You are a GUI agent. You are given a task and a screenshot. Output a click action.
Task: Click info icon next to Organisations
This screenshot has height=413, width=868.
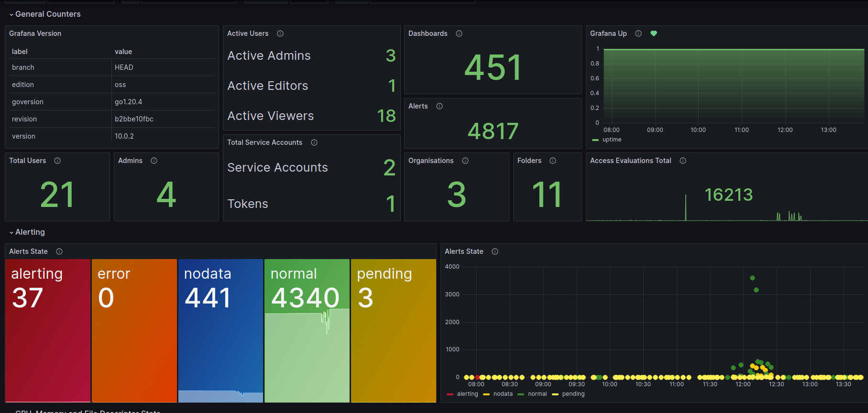(x=465, y=161)
